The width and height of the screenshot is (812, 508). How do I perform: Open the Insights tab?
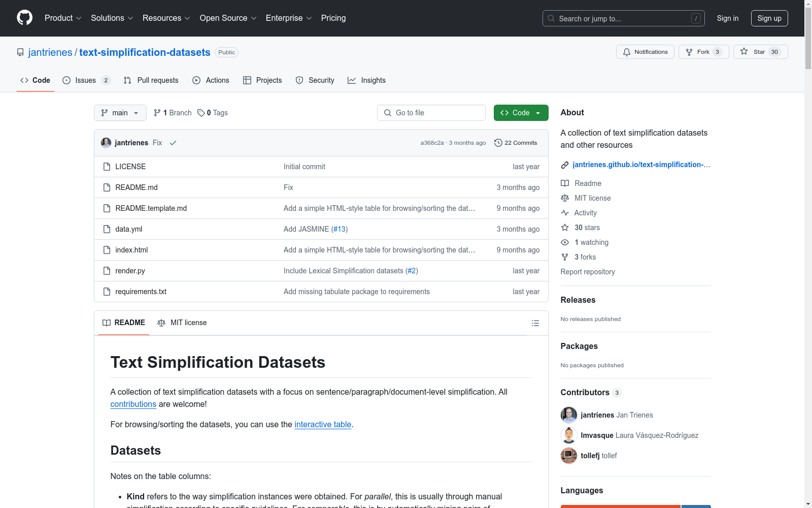point(366,80)
